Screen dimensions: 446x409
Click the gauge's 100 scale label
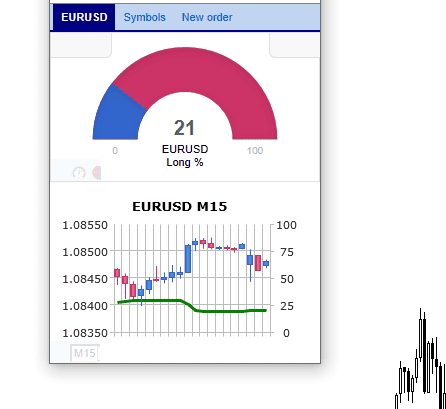pyautogui.click(x=255, y=151)
